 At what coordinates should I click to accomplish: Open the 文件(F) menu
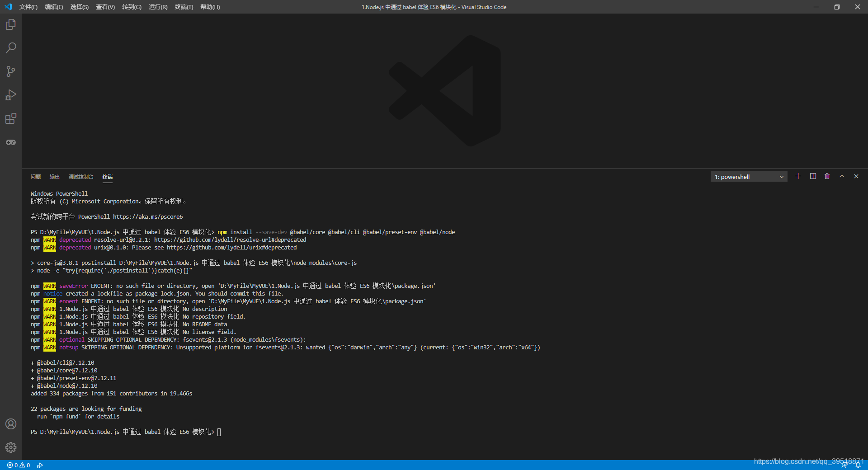tap(28, 7)
